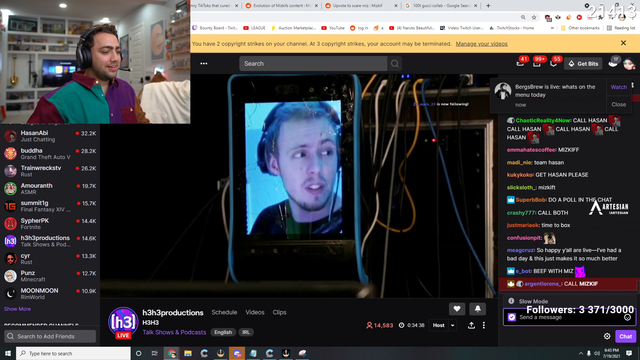
Task: Close the Evolution of Mizkifs content tab
Action: (x=317, y=6)
